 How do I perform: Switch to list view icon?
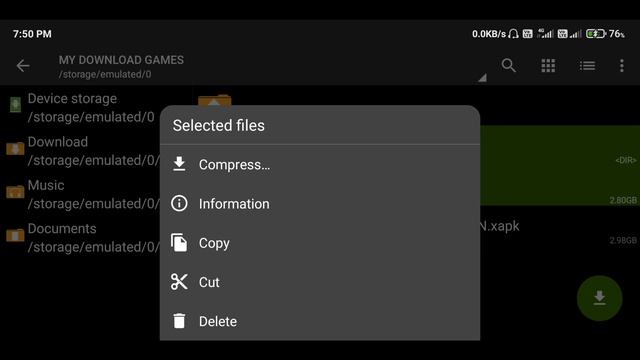click(587, 66)
